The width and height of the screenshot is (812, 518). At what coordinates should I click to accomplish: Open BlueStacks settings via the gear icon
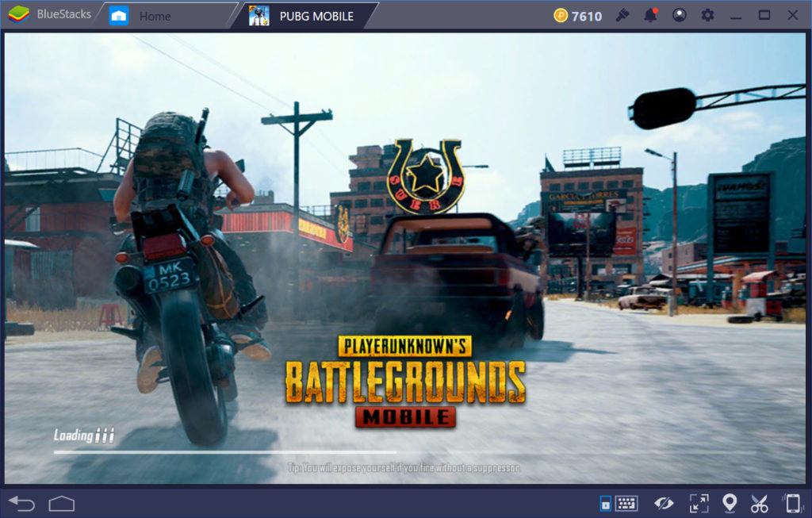707,15
